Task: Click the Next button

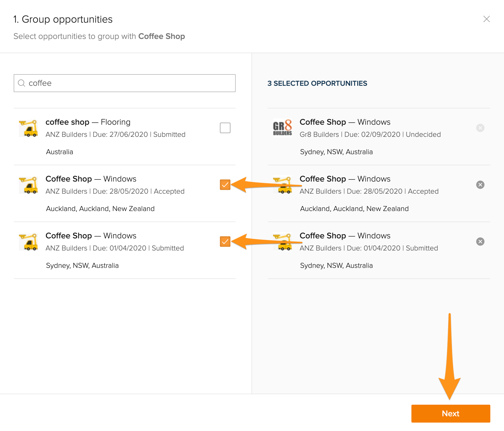Action: click(451, 413)
